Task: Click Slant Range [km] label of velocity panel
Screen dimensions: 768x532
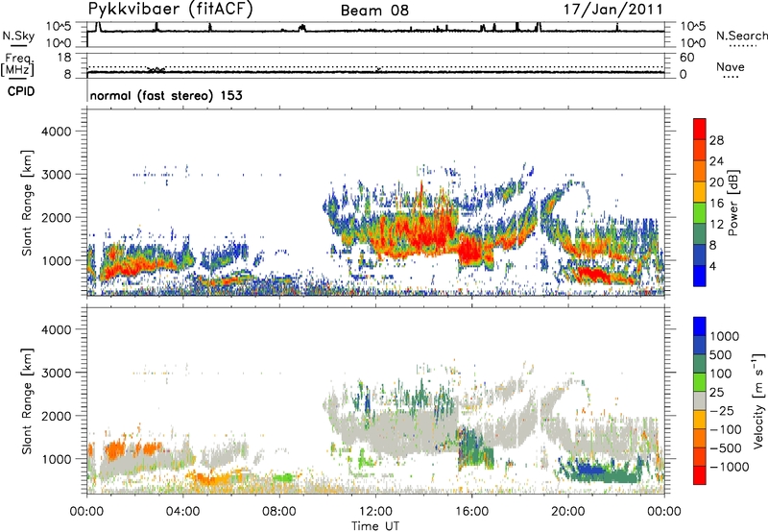Action: tap(28, 401)
